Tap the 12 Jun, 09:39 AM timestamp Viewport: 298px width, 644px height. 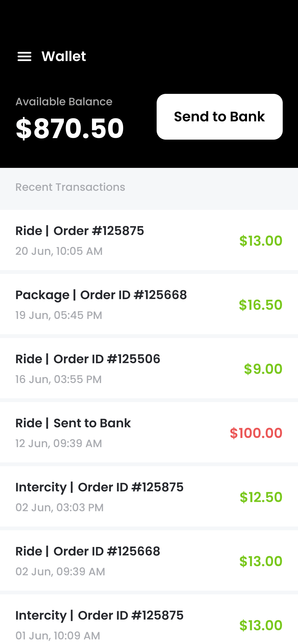[59, 444]
